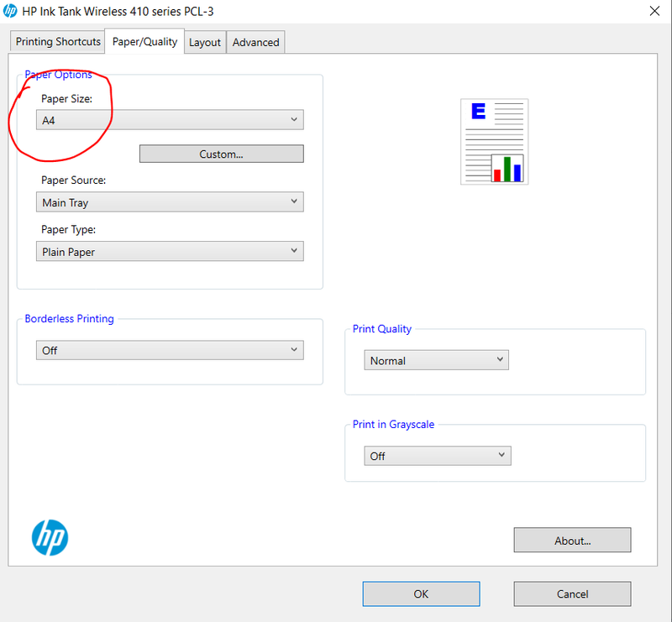Image resolution: width=672 pixels, height=622 pixels.
Task: Click the HP logo in the title bar
Action: 11,11
